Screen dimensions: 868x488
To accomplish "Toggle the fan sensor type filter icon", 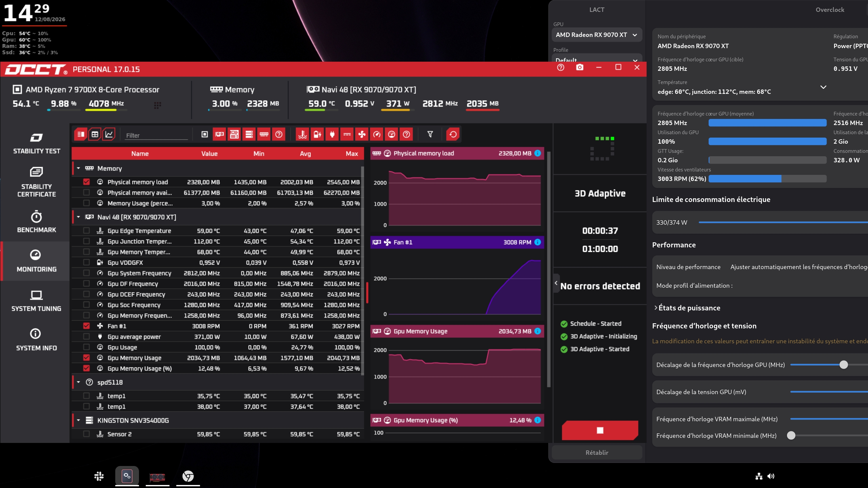I will pos(362,135).
